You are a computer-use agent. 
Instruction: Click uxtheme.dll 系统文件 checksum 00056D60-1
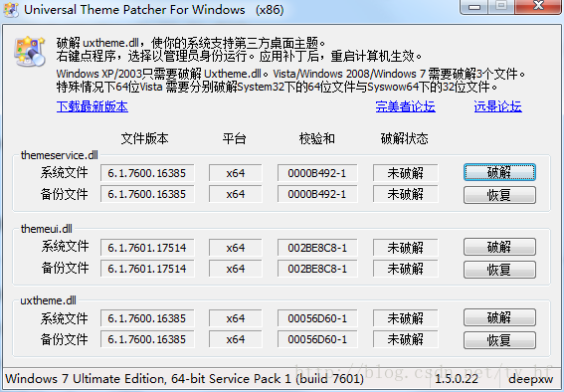click(317, 318)
